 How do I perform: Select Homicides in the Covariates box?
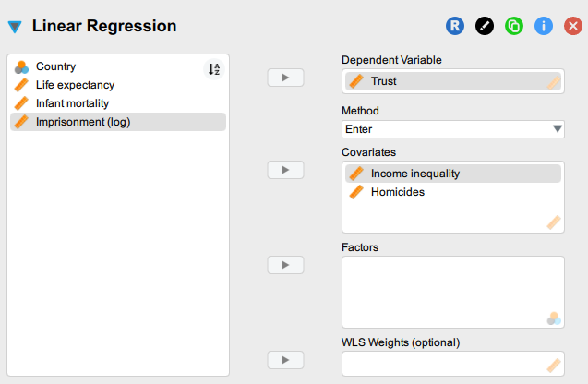point(397,192)
